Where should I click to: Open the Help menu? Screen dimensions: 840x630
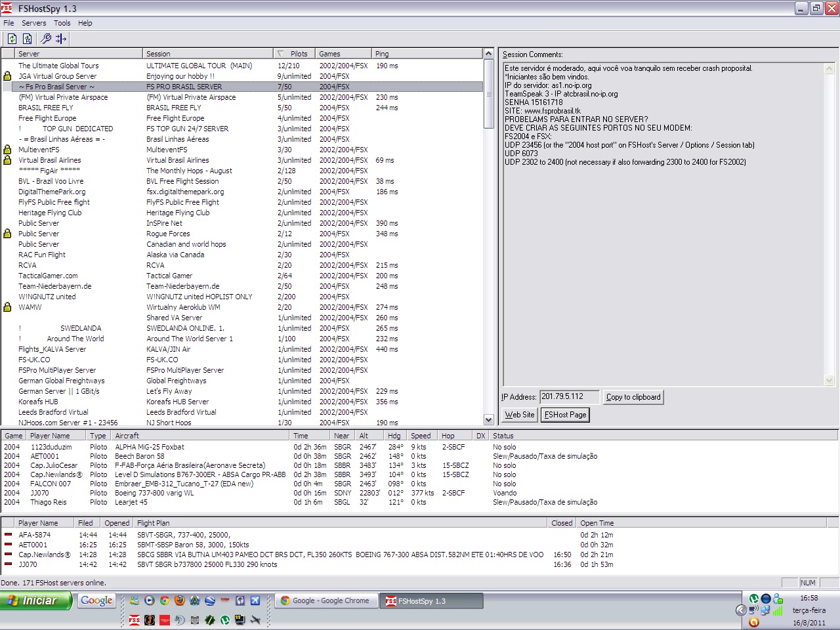(85, 23)
